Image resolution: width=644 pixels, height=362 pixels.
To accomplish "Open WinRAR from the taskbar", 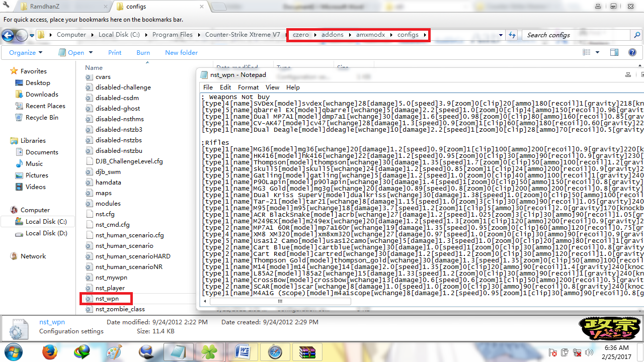I will [x=306, y=351].
